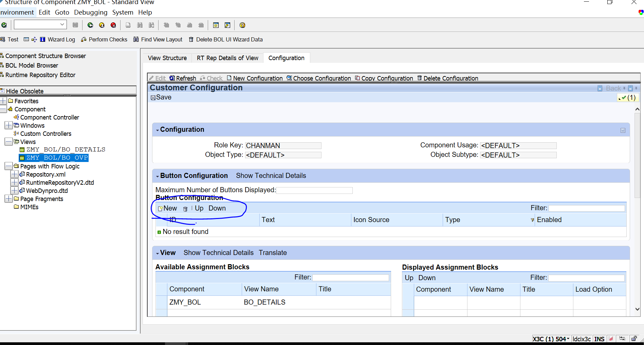Click the Generate Shortcut icon
644x345 pixels.
(x=227, y=25)
